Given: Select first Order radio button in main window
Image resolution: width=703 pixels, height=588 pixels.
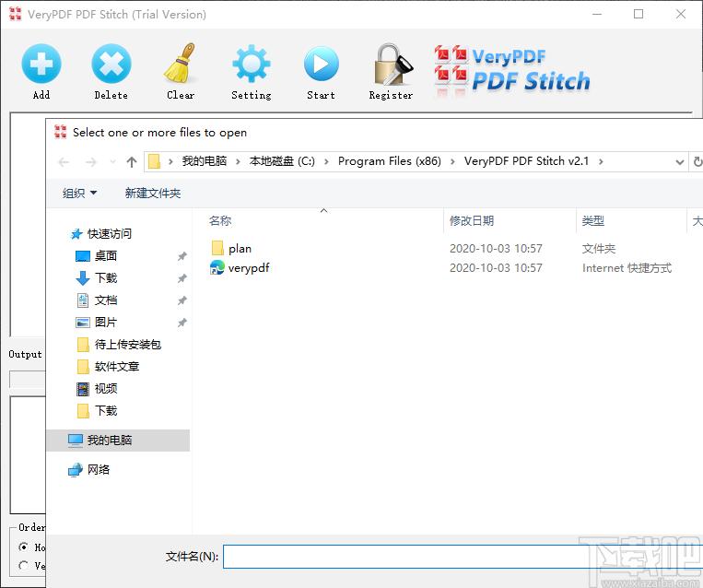Looking at the screenshot, I should click(x=23, y=547).
